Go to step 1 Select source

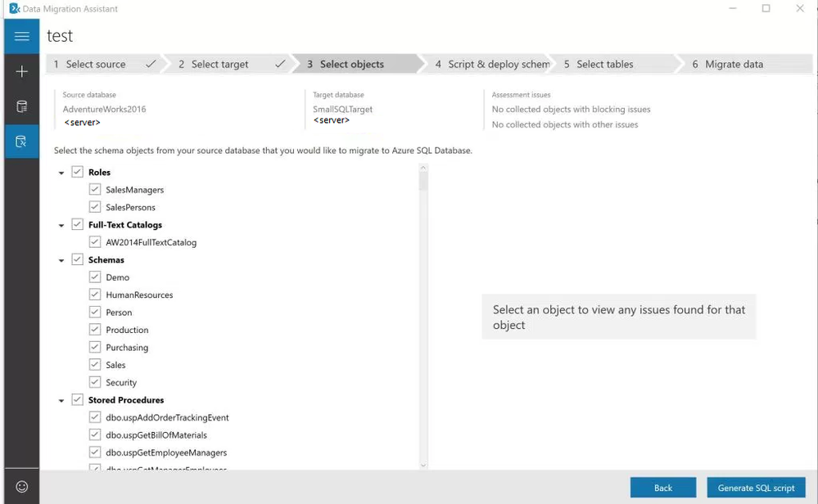[104, 64]
